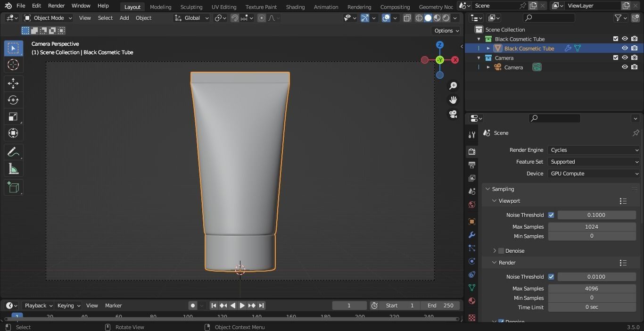Image resolution: width=644 pixels, height=331 pixels.
Task: Click the red X axis gizmo
Action: (455, 60)
